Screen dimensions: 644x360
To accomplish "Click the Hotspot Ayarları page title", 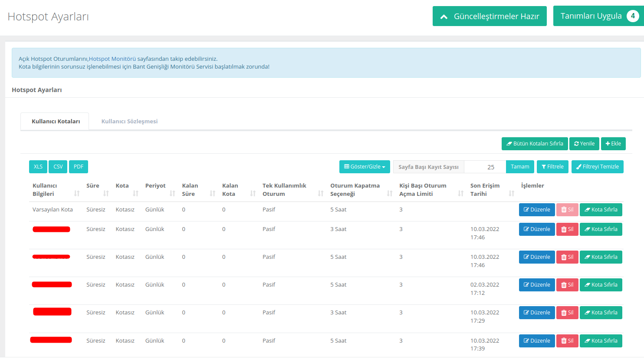I will [48, 17].
